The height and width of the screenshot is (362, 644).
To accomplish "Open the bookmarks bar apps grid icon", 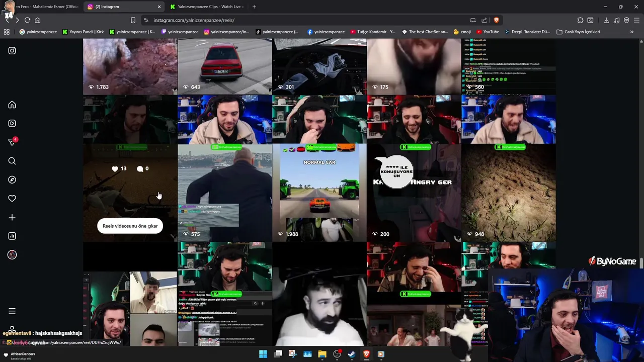I will point(7,32).
